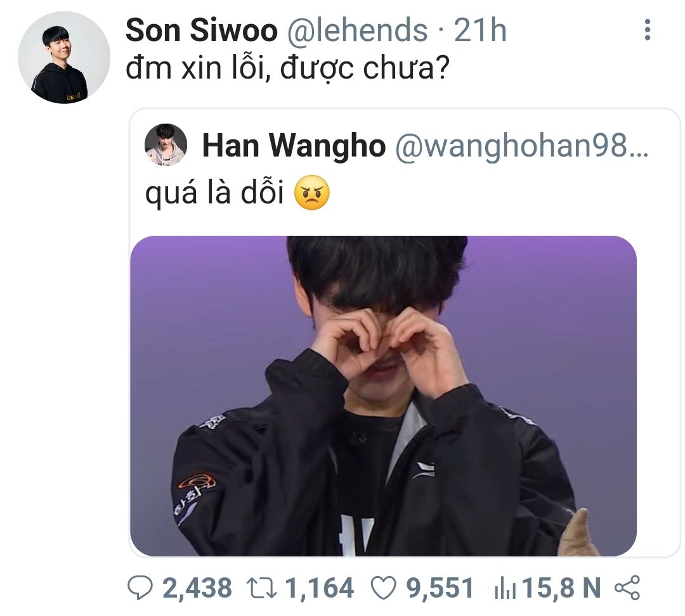Click the 2,438 replies count
The image size is (685, 616).
[x=197, y=587]
